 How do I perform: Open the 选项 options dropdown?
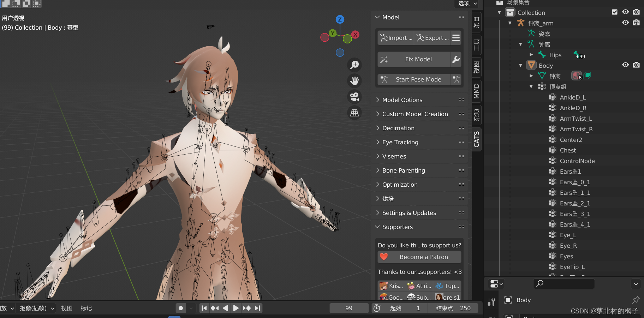click(467, 4)
